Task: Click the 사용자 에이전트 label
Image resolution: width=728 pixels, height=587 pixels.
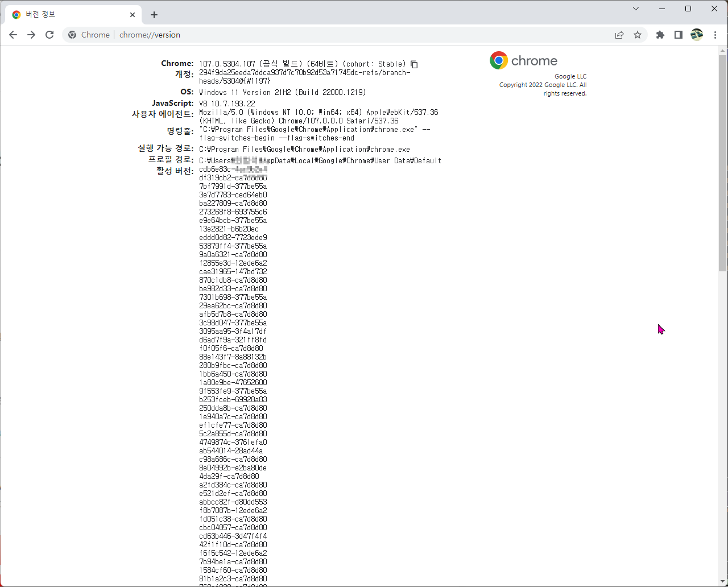Action: click(163, 114)
